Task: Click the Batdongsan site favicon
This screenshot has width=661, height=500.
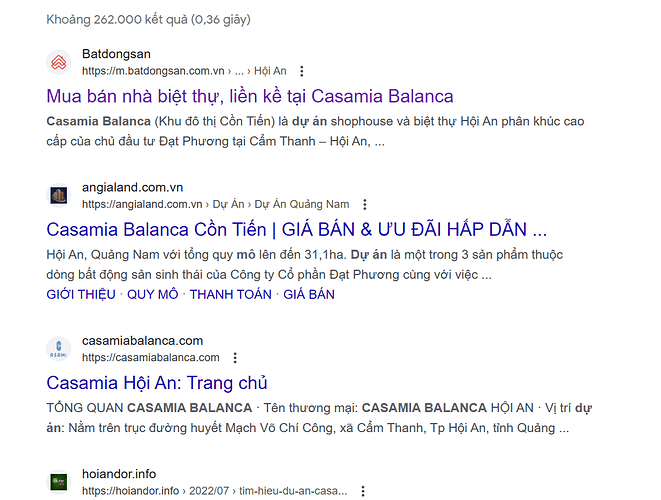Action: click(x=59, y=62)
